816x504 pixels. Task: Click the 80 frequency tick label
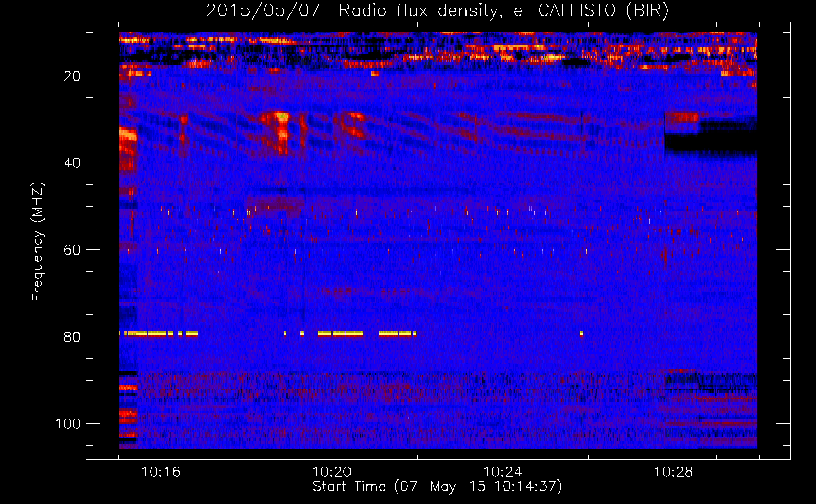click(72, 337)
